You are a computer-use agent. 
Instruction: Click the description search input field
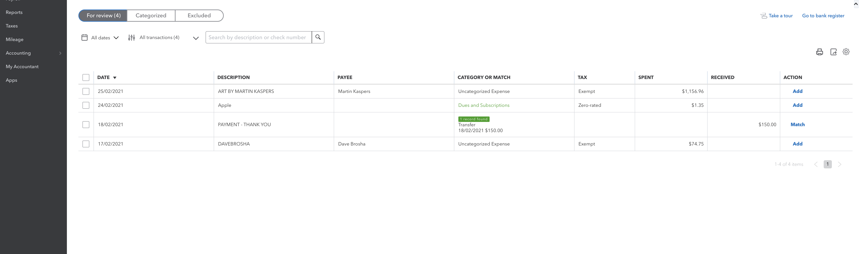(x=258, y=37)
